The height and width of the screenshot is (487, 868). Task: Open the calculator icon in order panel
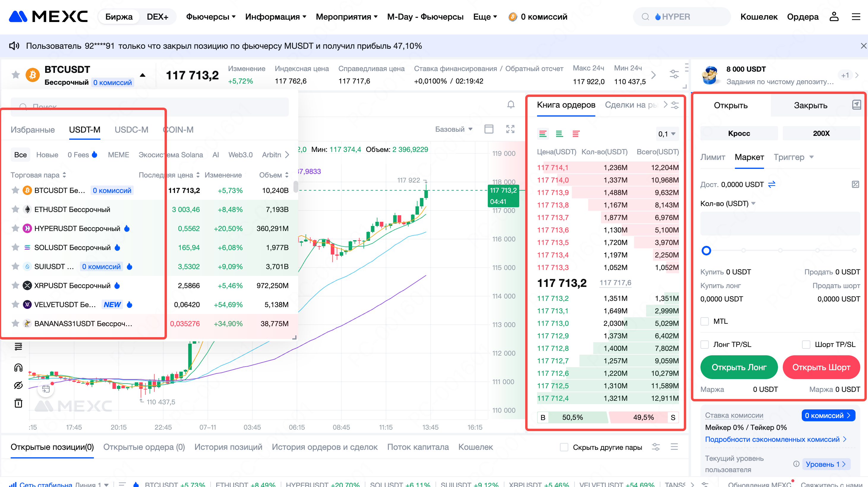[x=855, y=184]
